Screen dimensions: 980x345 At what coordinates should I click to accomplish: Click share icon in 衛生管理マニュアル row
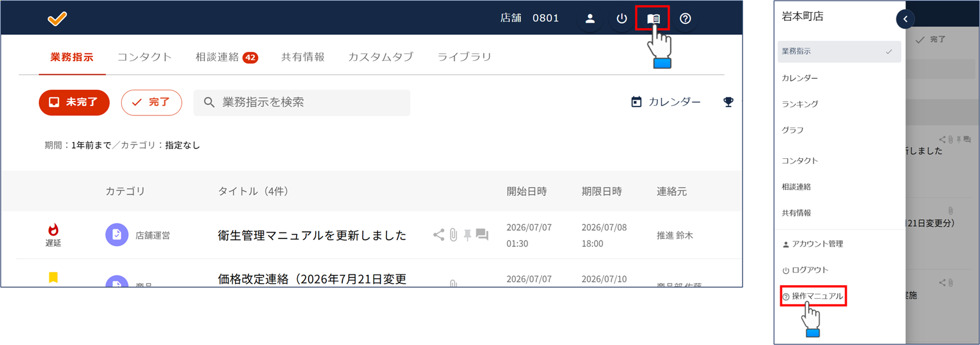coord(438,234)
